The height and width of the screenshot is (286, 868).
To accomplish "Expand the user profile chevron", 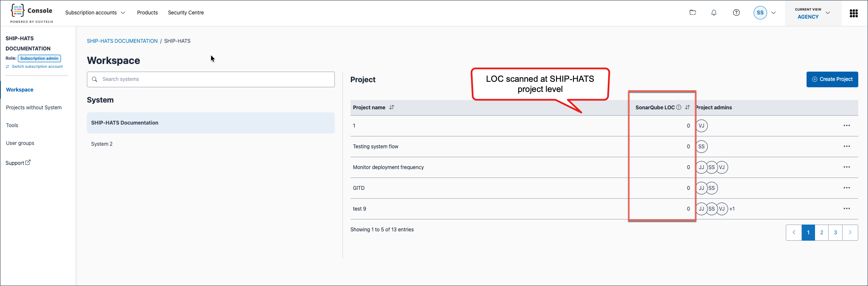I will pyautogui.click(x=773, y=13).
